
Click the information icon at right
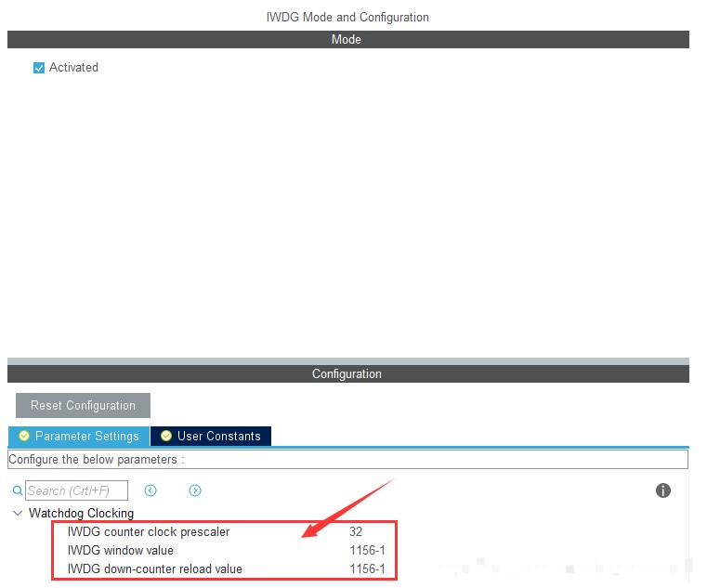(x=663, y=490)
